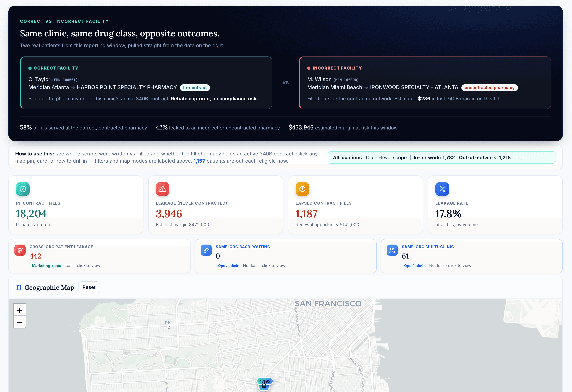Screen dimensions: 572x392
Task: View Same-Org 340B Routing card
Action: (286, 256)
